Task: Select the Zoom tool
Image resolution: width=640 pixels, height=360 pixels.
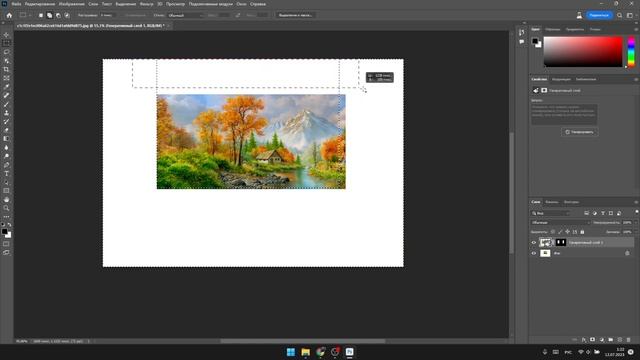Action: (x=6, y=208)
